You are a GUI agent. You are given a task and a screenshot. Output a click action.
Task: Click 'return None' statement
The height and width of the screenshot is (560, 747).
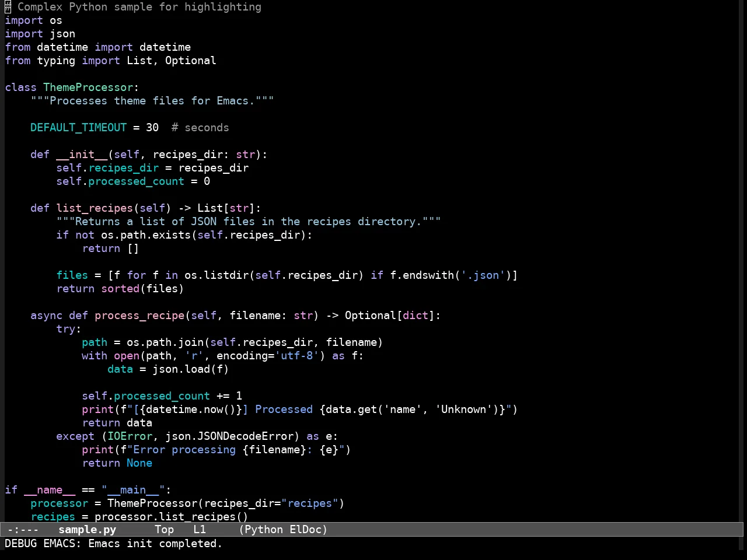(x=117, y=463)
